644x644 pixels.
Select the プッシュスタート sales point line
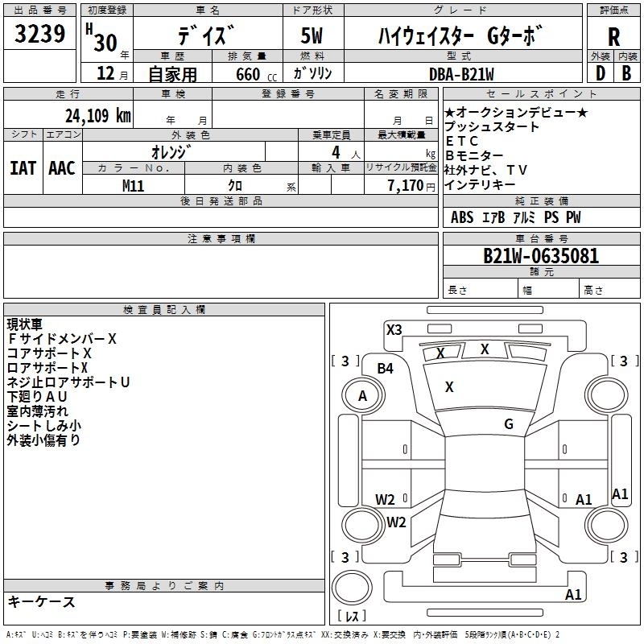(x=492, y=126)
